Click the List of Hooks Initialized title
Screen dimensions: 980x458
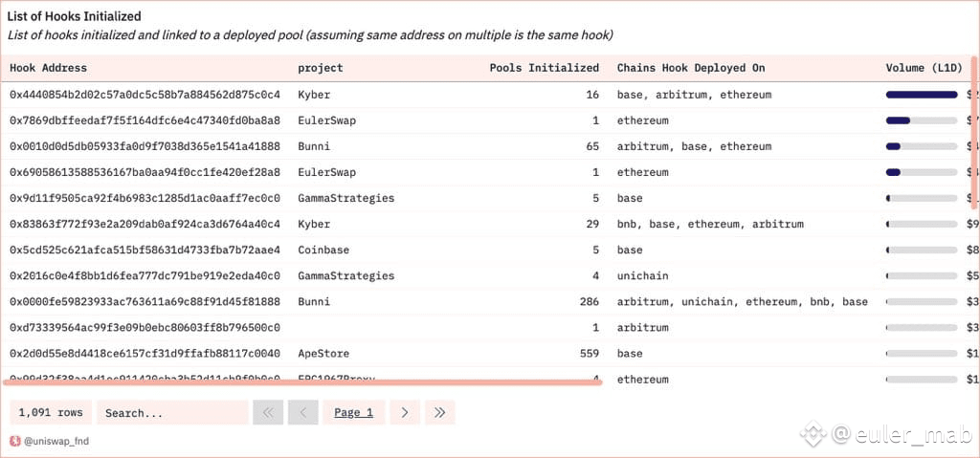pyautogui.click(x=74, y=16)
